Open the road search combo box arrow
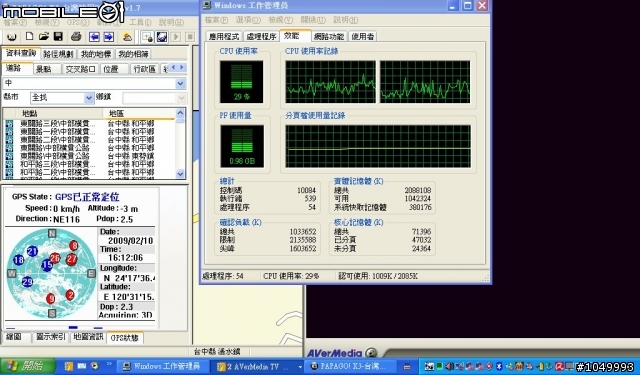This screenshot has width=640, height=375. pyautogui.click(x=181, y=84)
